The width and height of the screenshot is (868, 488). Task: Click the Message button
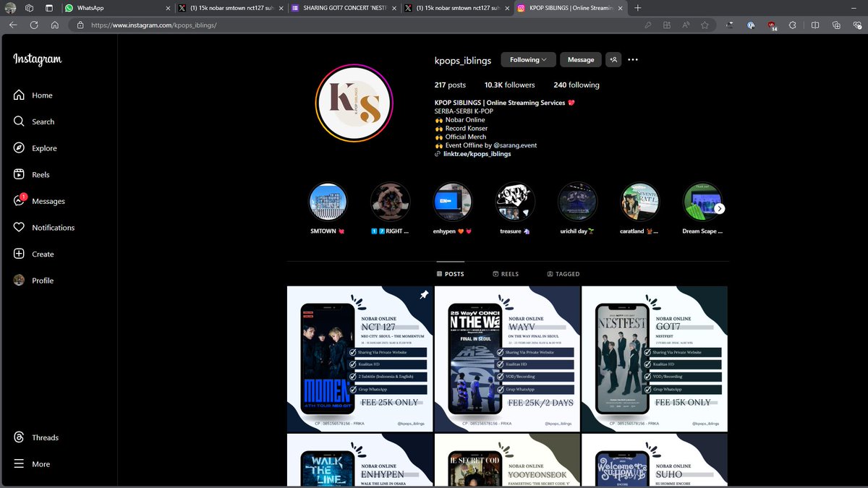pyautogui.click(x=581, y=60)
